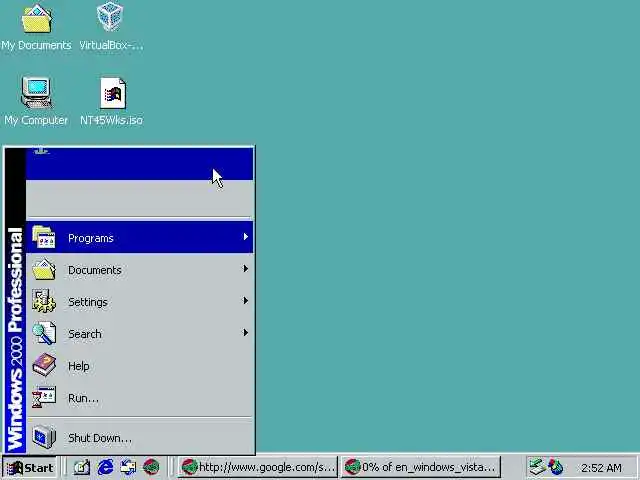Choose Run... in the Start menu

(140, 397)
